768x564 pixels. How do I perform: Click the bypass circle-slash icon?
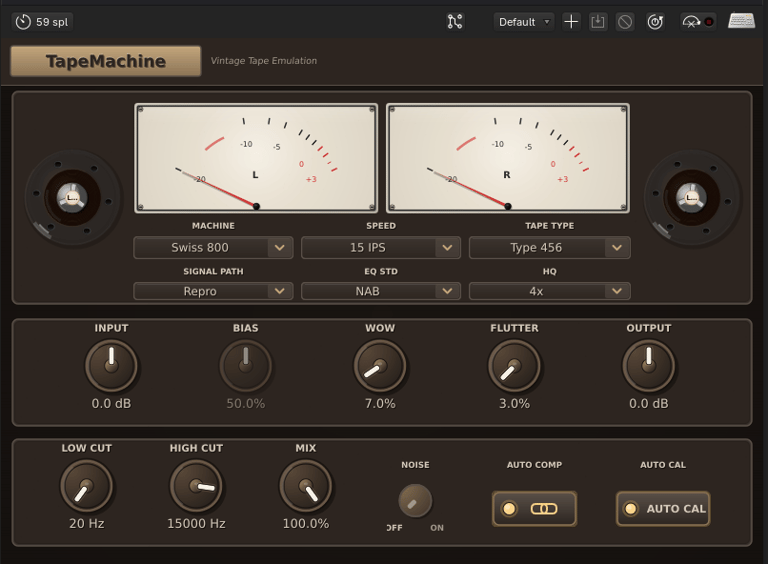tap(625, 22)
